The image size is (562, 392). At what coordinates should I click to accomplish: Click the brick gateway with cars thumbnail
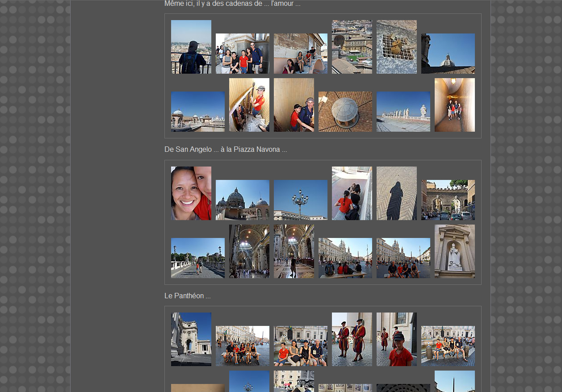pyautogui.click(x=448, y=200)
